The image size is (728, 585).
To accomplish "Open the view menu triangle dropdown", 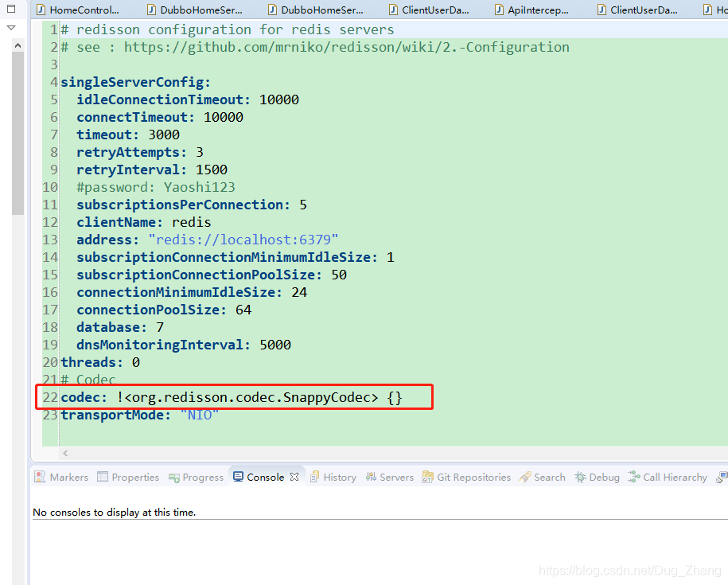I will [11, 28].
